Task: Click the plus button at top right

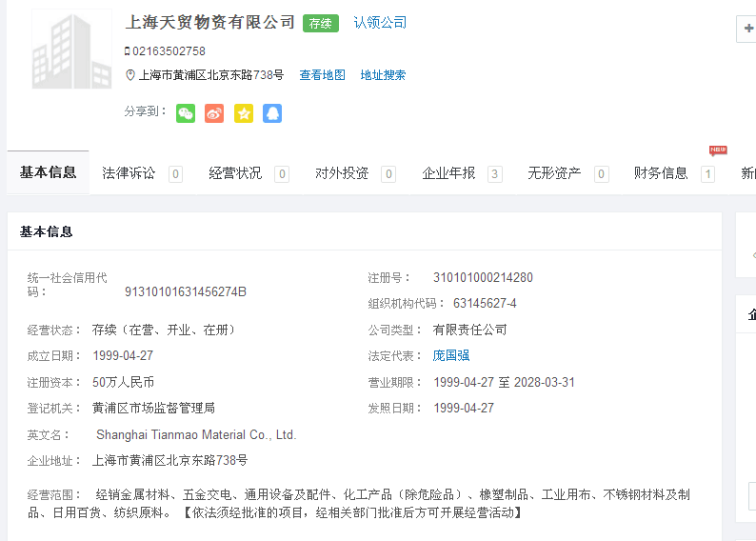Action: pos(746,30)
